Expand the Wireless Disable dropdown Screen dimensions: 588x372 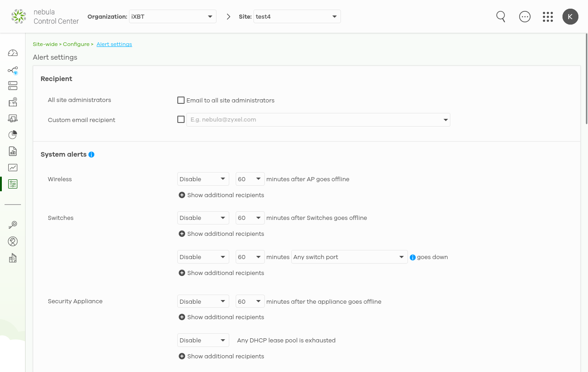203,179
